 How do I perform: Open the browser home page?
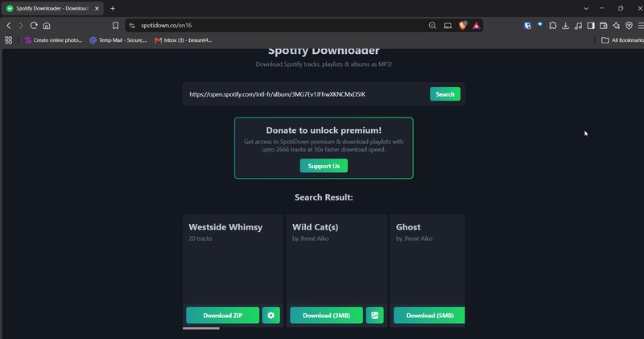click(x=47, y=26)
